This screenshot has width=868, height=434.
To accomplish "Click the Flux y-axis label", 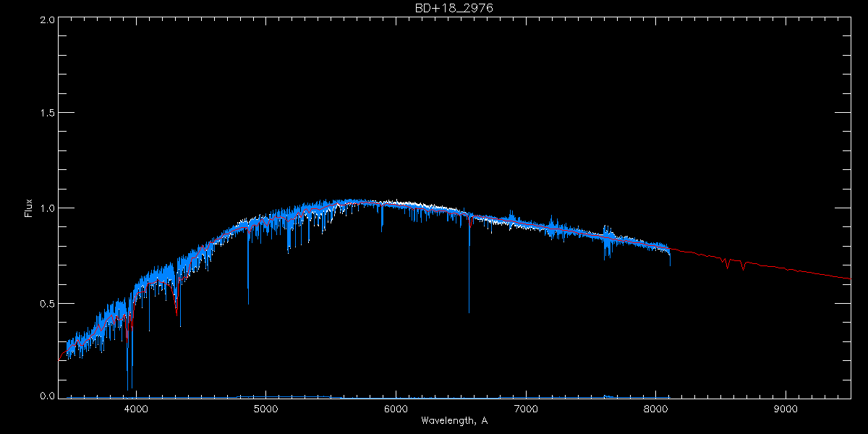I will pyautogui.click(x=29, y=208).
